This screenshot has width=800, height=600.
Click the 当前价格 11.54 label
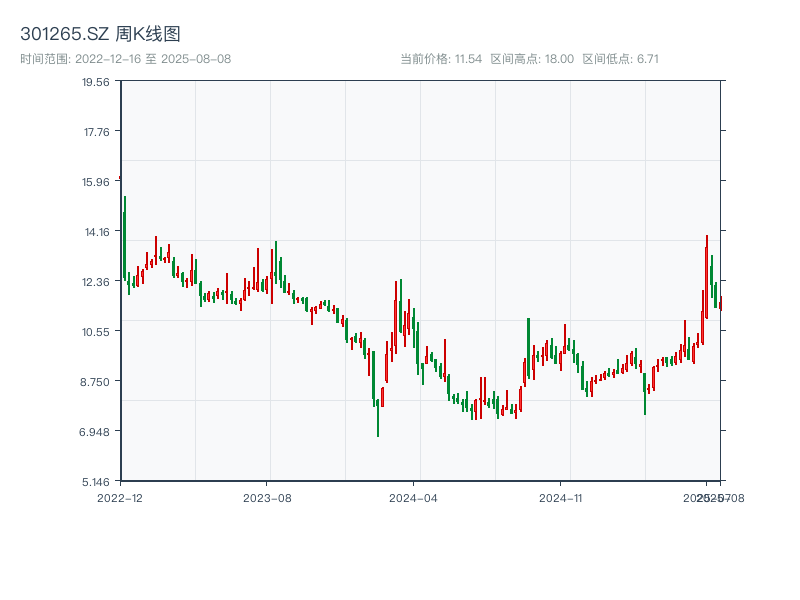click(441, 59)
